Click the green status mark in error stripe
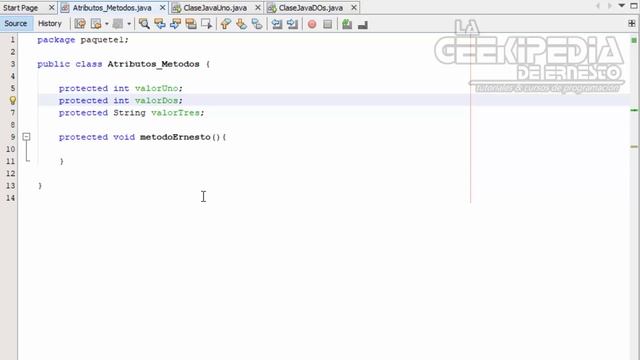The width and height of the screenshot is (640, 360). 634,40
